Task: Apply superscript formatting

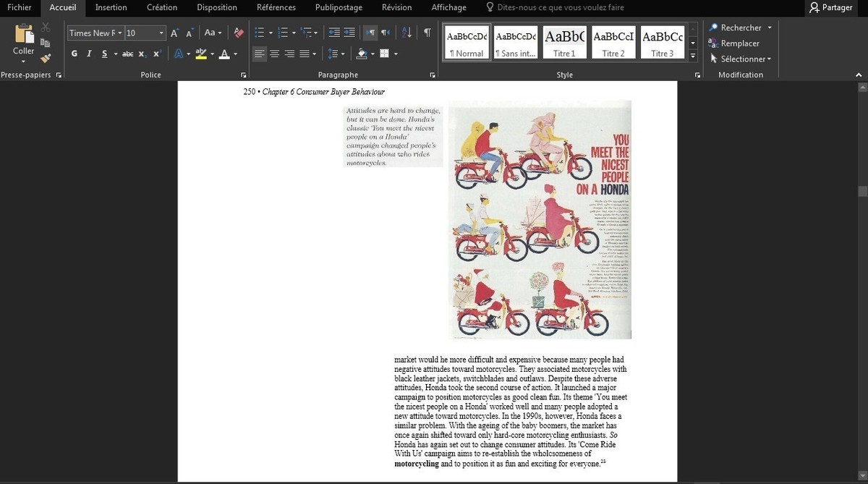Action: coord(156,54)
